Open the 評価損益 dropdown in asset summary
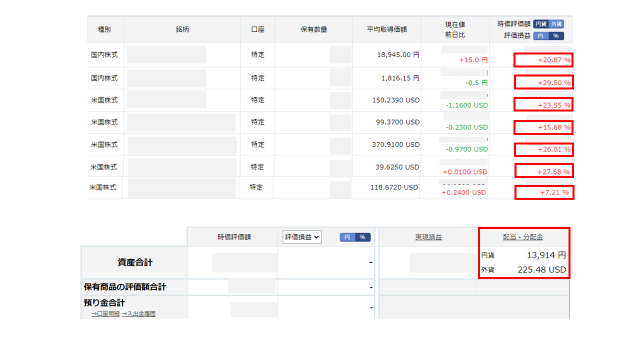The width and height of the screenshot is (640, 360). click(302, 237)
